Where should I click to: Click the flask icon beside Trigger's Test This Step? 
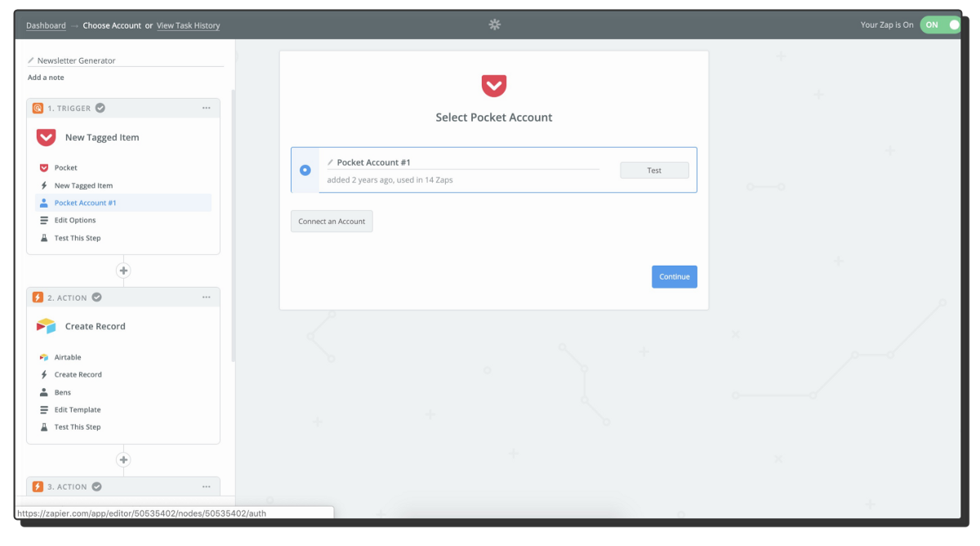44,238
